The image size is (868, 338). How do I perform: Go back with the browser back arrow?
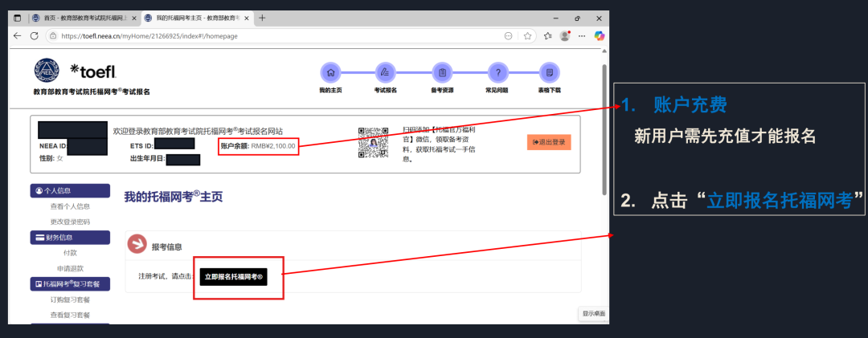(x=17, y=35)
